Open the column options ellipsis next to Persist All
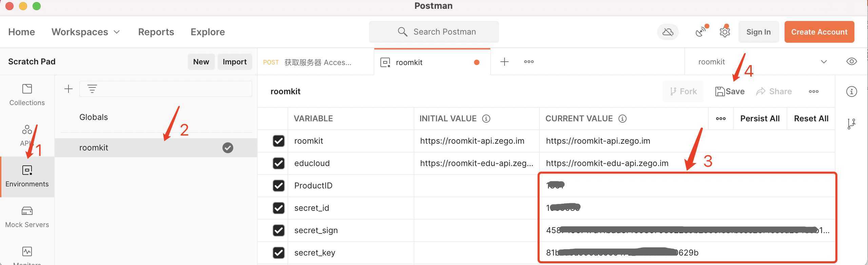This screenshot has width=868, height=265. tap(721, 119)
